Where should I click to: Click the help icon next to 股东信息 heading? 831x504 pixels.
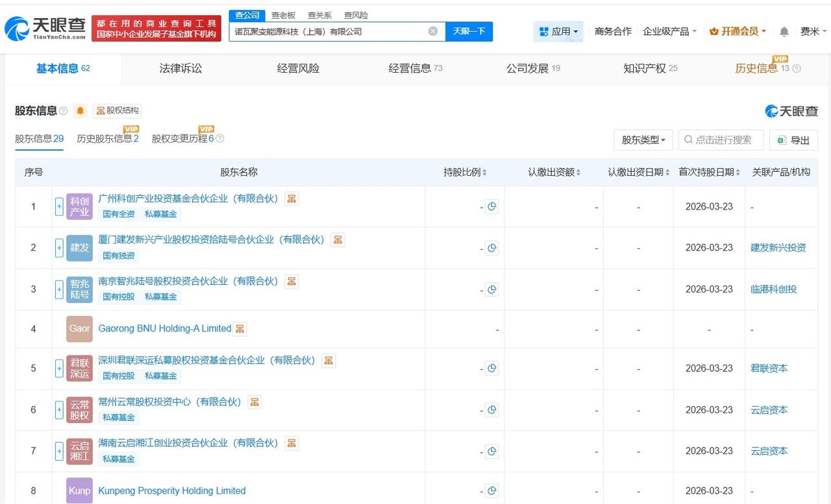[x=64, y=111]
